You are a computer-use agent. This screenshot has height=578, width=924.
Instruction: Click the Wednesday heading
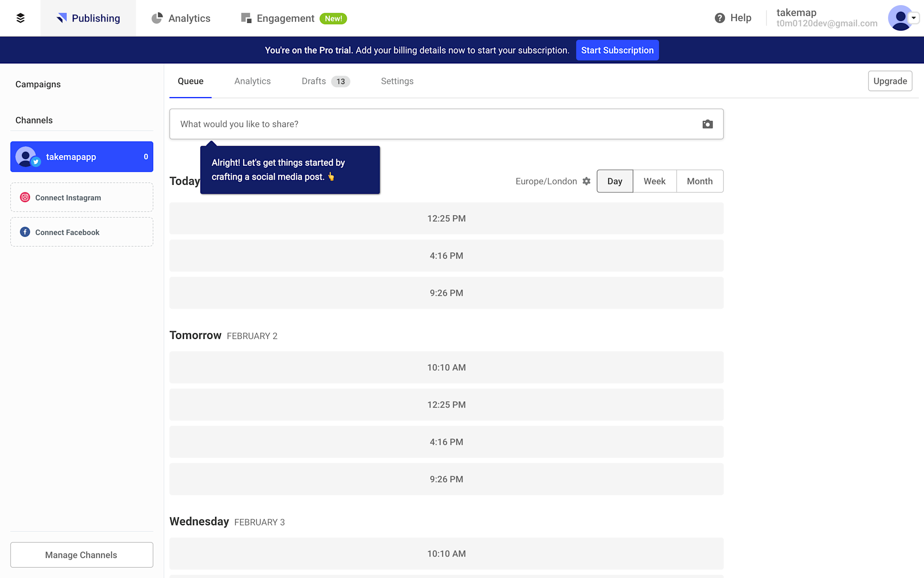click(x=199, y=522)
